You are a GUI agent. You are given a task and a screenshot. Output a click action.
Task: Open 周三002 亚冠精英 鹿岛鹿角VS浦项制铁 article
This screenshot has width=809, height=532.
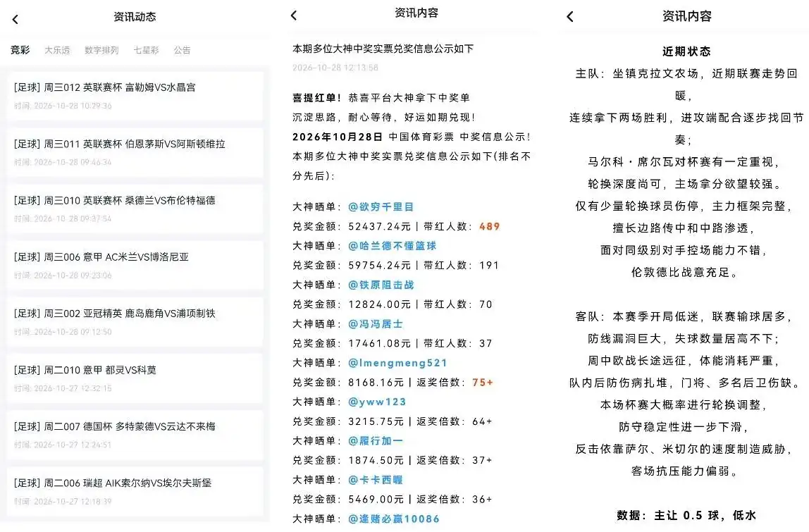pos(135,322)
